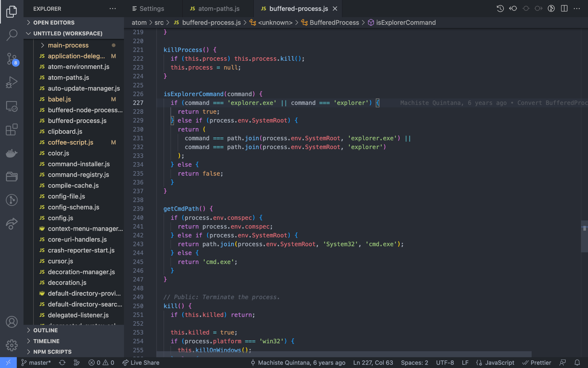The width and height of the screenshot is (588, 368).
Task: Toggle Prettier formatter status item
Action: (x=537, y=362)
